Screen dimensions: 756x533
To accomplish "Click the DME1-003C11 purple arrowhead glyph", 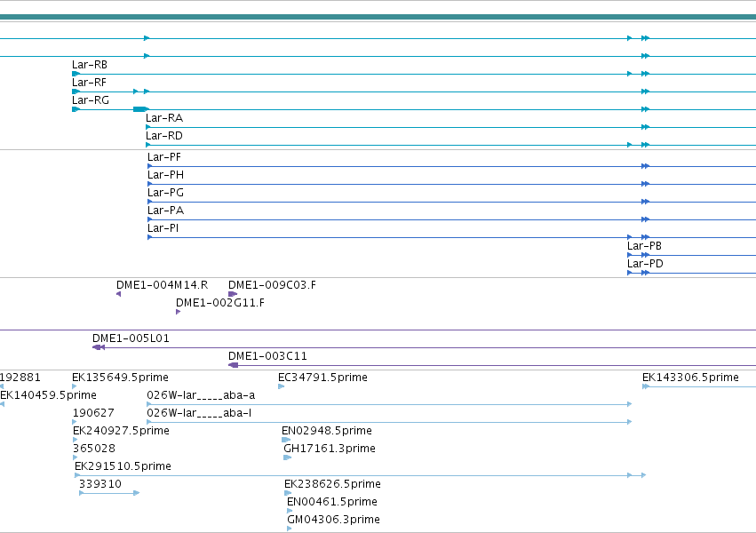I will click(x=234, y=365).
